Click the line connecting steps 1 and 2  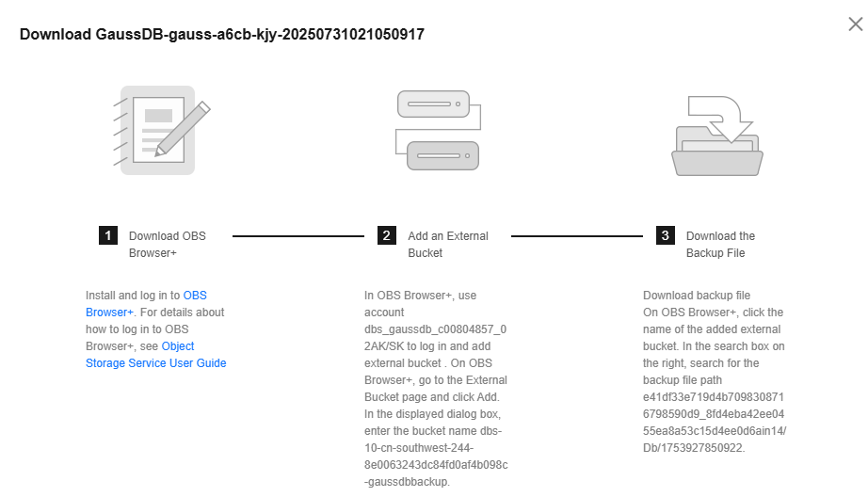click(x=298, y=236)
